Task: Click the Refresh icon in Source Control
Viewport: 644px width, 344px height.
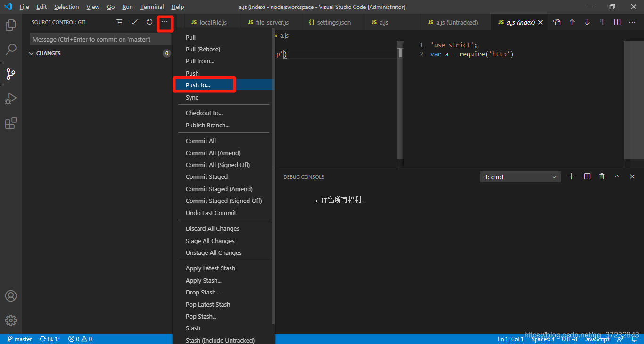Action: [x=149, y=22]
